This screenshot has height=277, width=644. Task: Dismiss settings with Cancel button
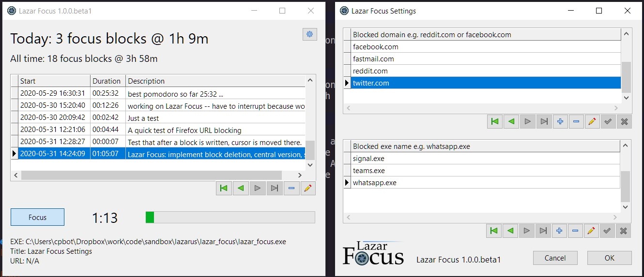[555, 258]
